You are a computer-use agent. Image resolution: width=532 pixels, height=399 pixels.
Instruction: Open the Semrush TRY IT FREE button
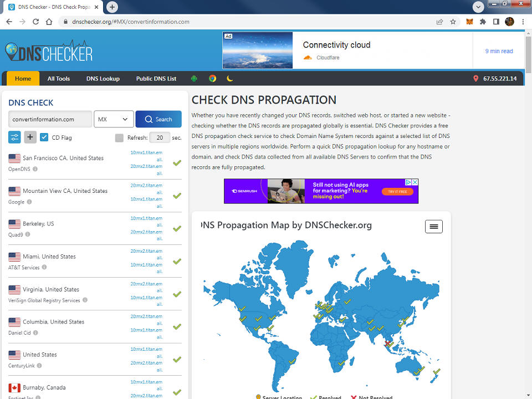[x=397, y=192]
